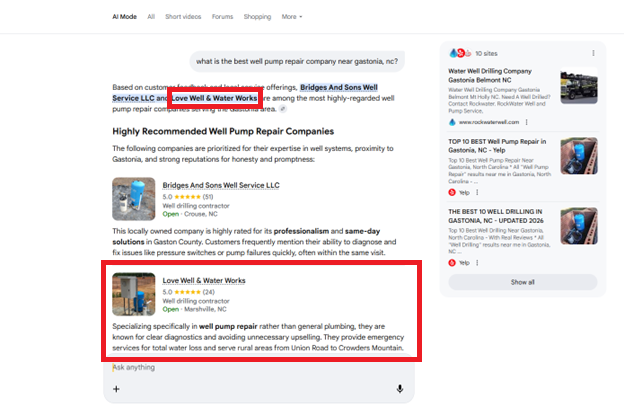Open the Shopping tab
This screenshot has width=624, height=407.
[x=257, y=17]
